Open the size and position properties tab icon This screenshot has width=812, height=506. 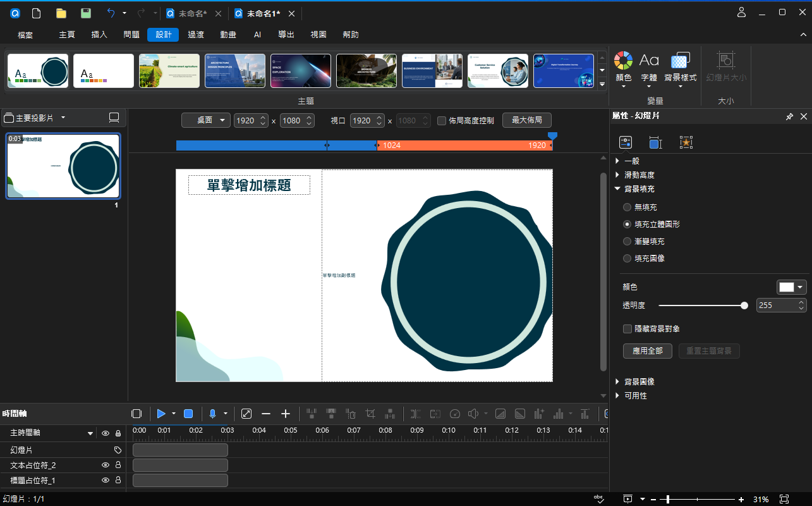point(655,142)
